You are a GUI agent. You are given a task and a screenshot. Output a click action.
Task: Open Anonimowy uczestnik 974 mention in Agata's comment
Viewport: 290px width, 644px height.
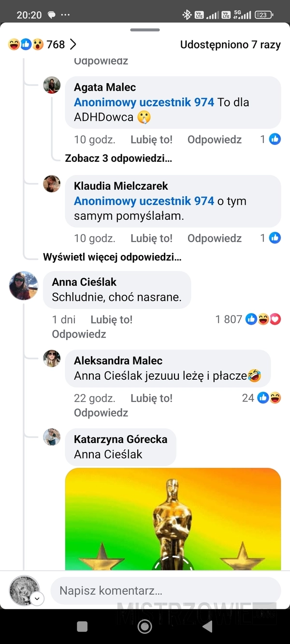coord(144,102)
